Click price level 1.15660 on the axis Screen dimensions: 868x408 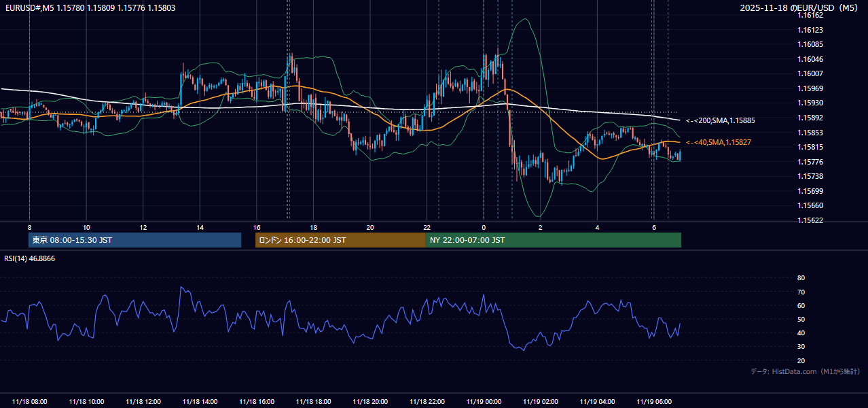[x=810, y=205]
